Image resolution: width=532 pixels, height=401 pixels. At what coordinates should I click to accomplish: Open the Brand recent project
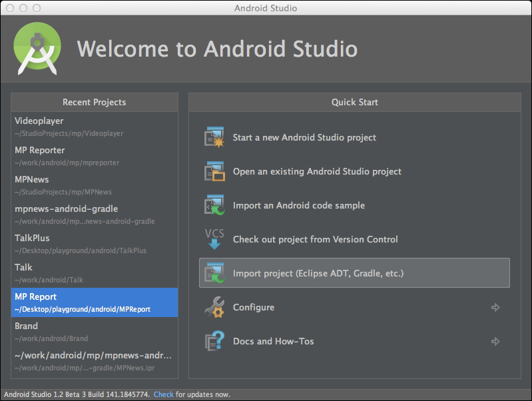(95, 332)
